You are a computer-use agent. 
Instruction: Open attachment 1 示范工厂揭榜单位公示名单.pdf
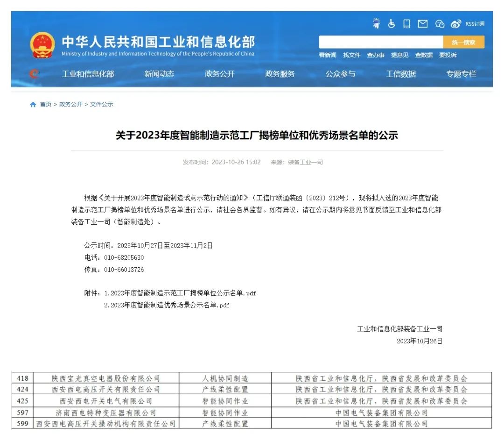point(180,293)
